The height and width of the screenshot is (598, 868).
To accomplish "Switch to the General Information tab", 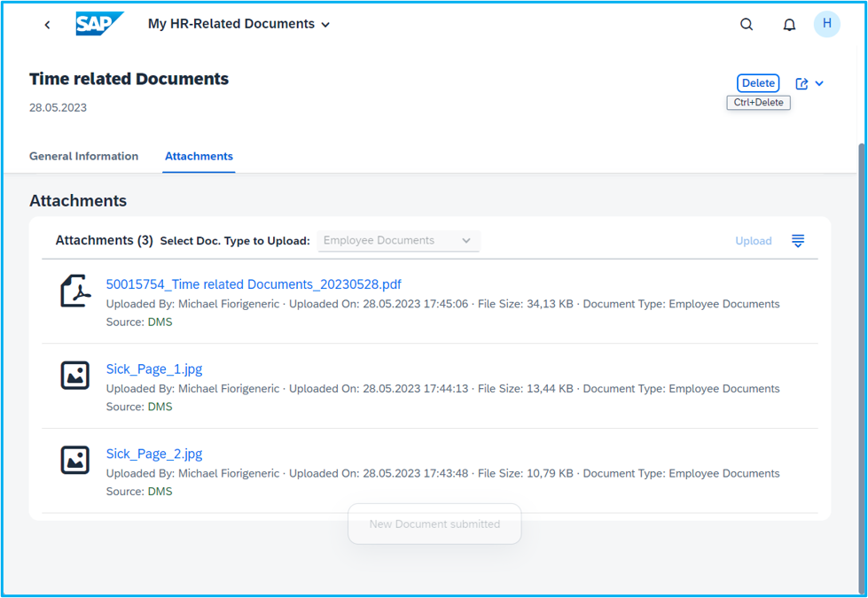I will click(83, 156).
